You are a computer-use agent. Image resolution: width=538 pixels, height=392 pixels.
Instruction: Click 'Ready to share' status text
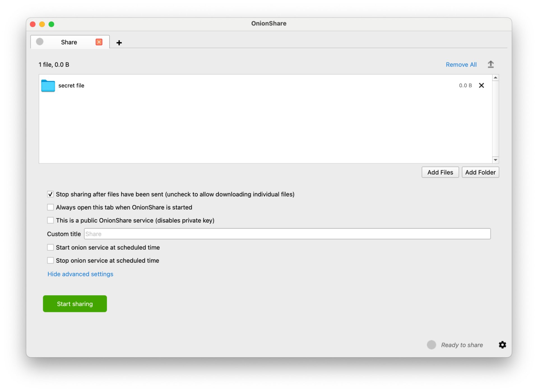pos(462,345)
